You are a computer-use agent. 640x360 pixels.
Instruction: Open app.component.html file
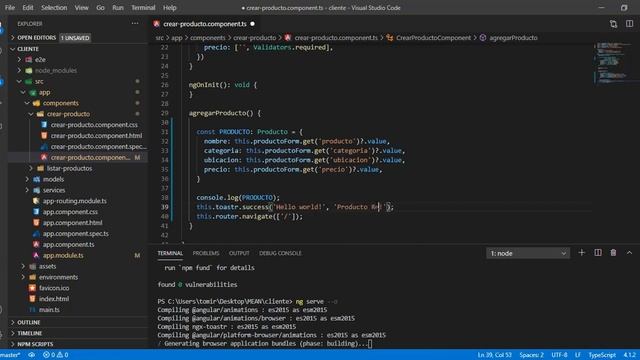[x=73, y=222]
